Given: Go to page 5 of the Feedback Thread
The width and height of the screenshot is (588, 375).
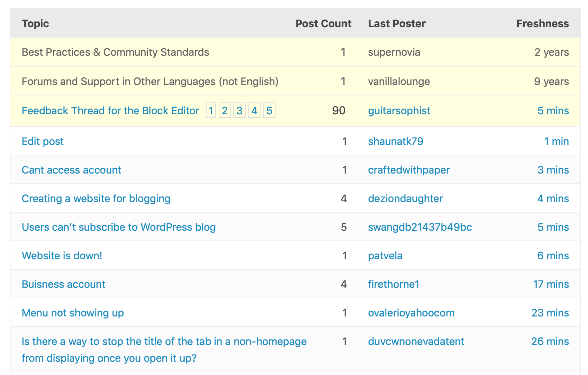Looking at the screenshot, I should [x=269, y=110].
